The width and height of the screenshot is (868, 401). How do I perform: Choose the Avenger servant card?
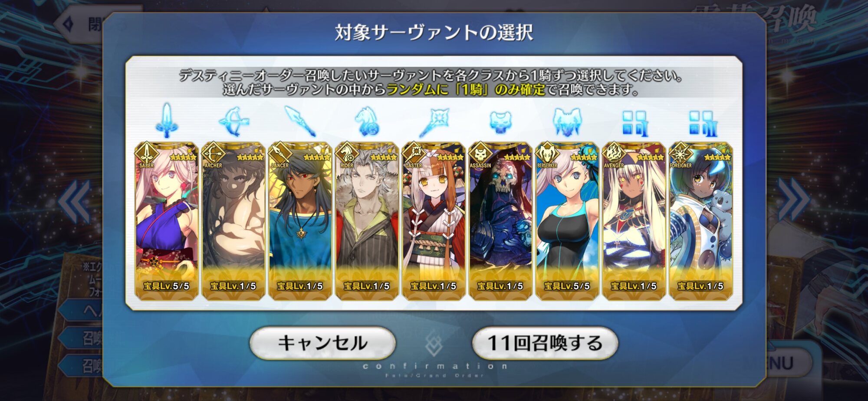634,221
